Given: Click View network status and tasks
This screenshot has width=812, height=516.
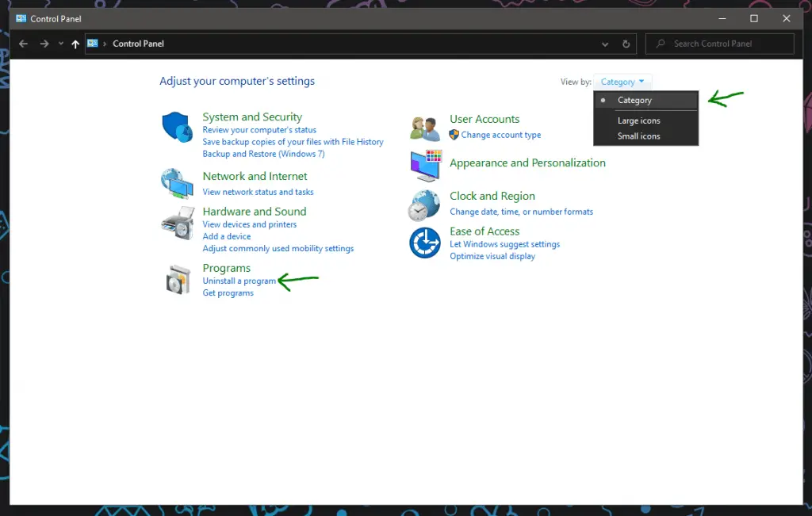Looking at the screenshot, I should (258, 192).
